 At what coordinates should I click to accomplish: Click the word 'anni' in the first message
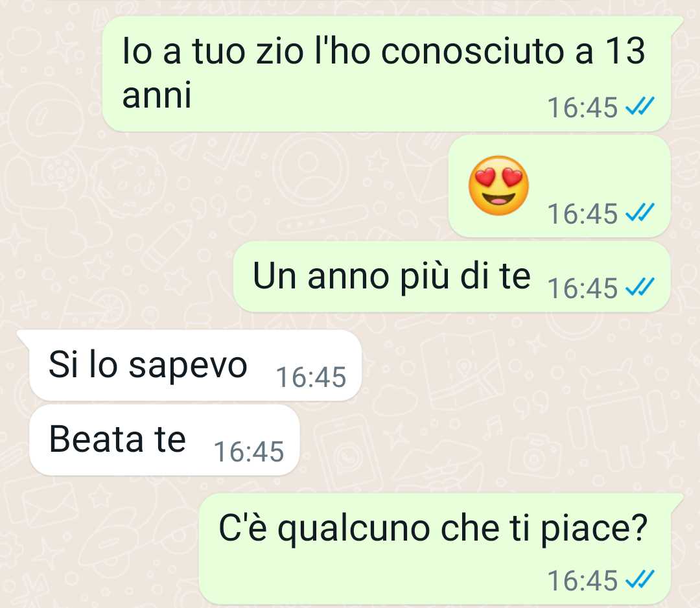pos(157,95)
